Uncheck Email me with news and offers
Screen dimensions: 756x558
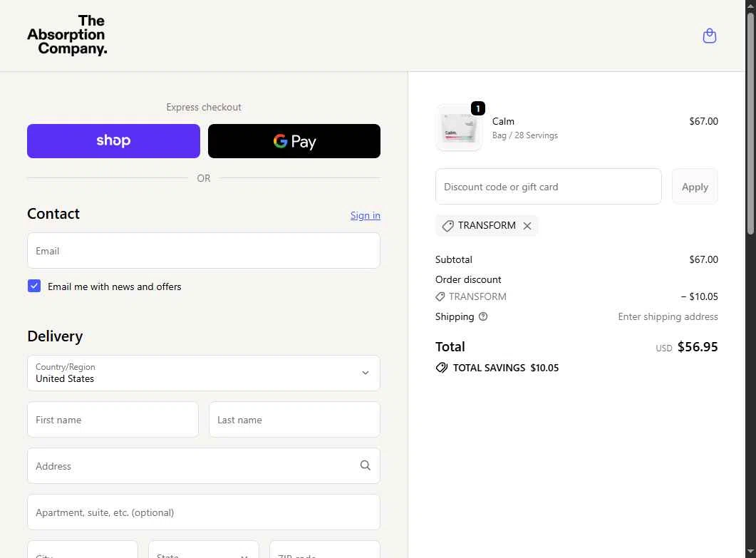coord(34,286)
